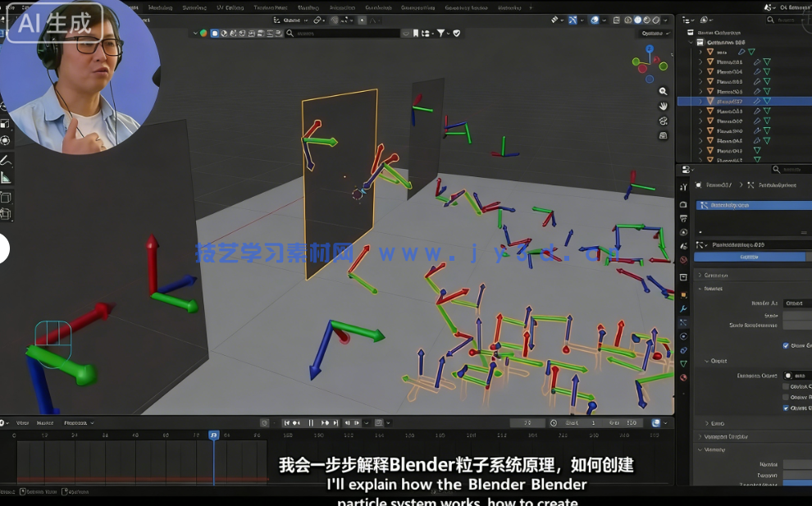Screen dimensions: 812x506
Task: Click the Zoom magnifier icon beside the viewport
Action: point(663,91)
